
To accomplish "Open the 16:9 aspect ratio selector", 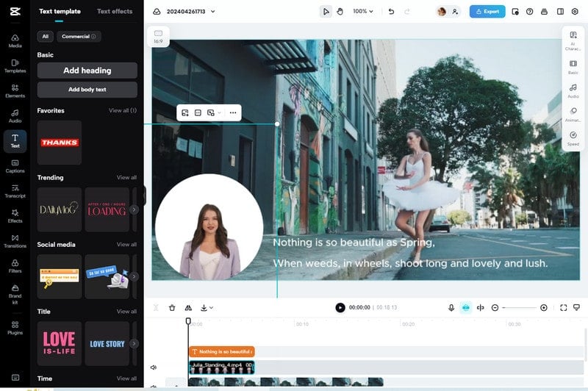I will coord(158,37).
